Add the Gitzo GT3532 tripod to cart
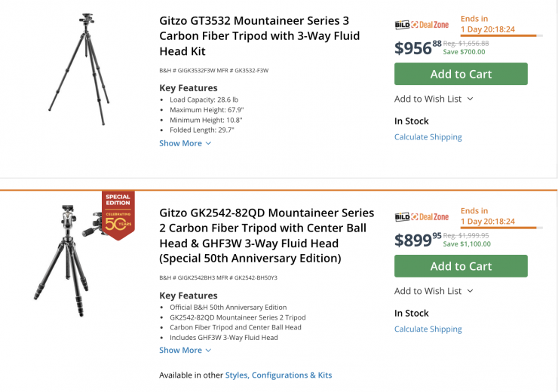 coord(461,74)
